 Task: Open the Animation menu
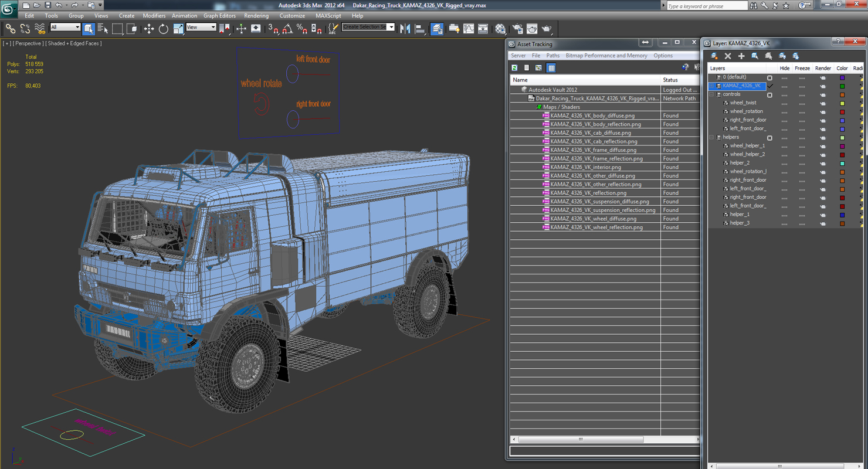[184, 16]
